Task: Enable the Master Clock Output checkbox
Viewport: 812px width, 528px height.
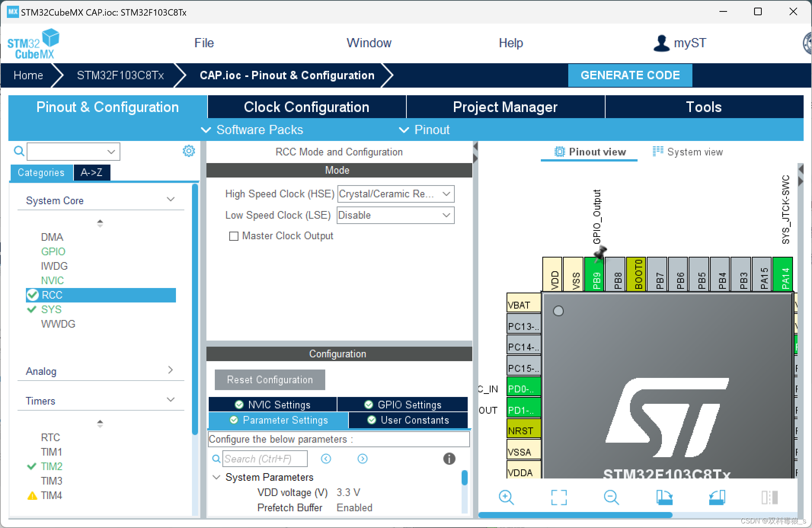Action: click(x=234, y=236)
